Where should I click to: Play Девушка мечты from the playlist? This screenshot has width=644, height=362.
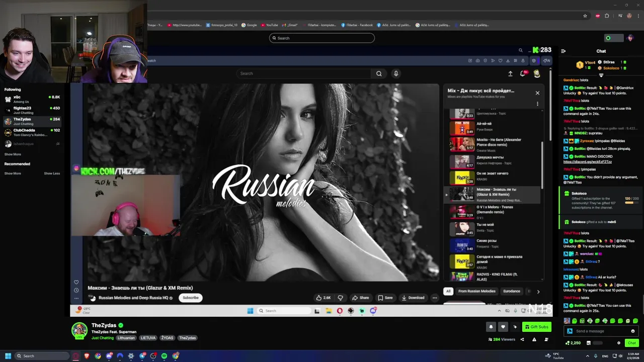click(x=493, y=161)
